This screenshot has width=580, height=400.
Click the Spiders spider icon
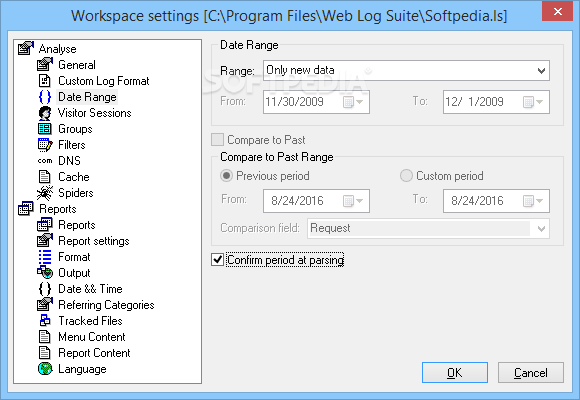pyautogui.click(x=45, y=192)
